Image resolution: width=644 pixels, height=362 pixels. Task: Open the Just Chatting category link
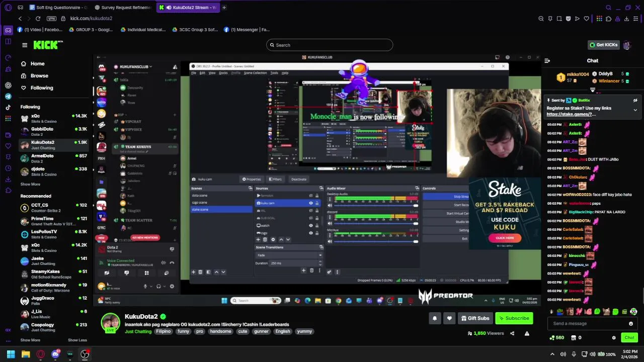coord(138,331)
